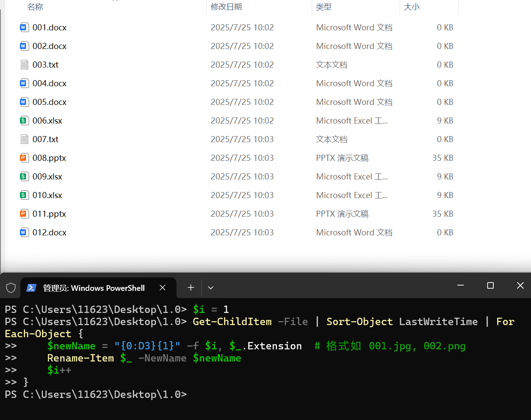Click the text file icon of 003.txt

(24, 65)
